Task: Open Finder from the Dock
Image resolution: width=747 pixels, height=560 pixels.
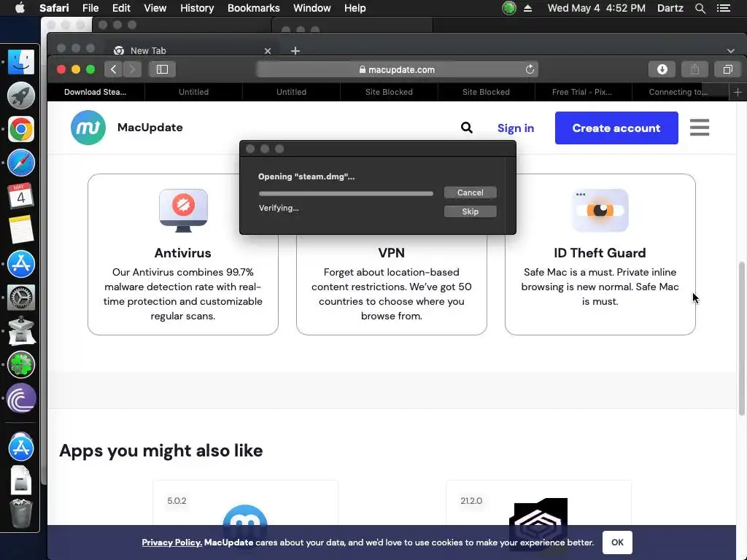Action: coord(21,63)
